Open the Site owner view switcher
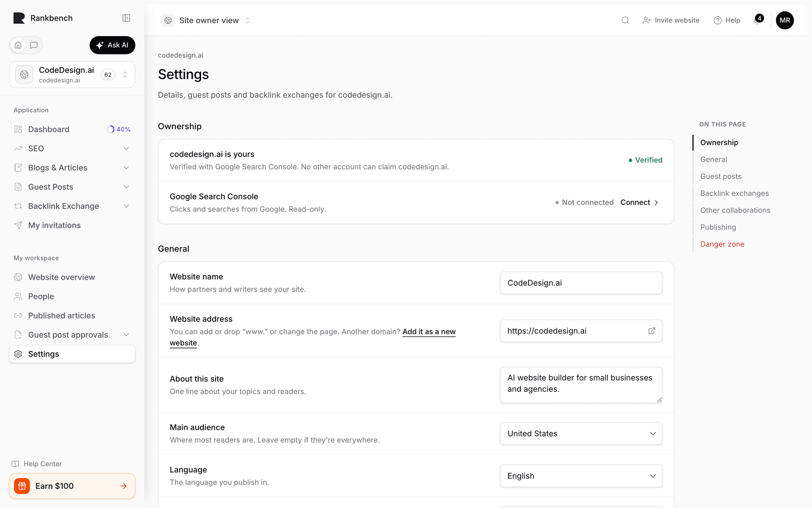This screenshot has height=508, width=812. tap(207, 20)
